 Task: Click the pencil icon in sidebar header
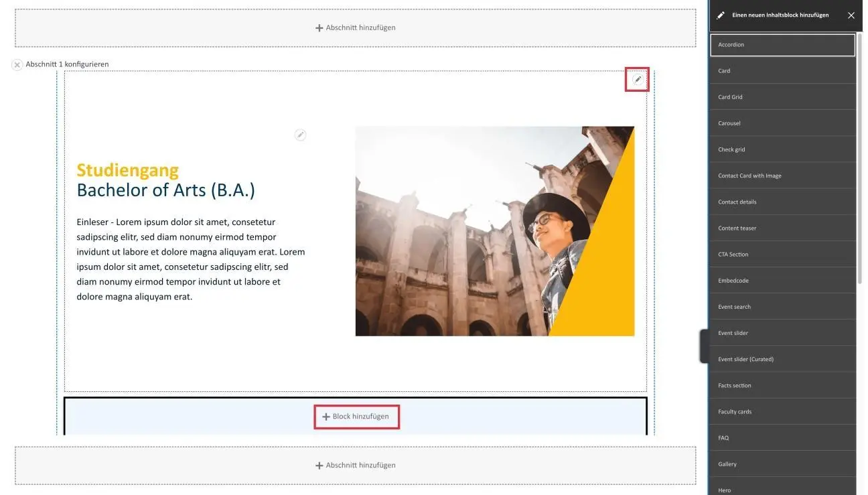click(721, 15)
